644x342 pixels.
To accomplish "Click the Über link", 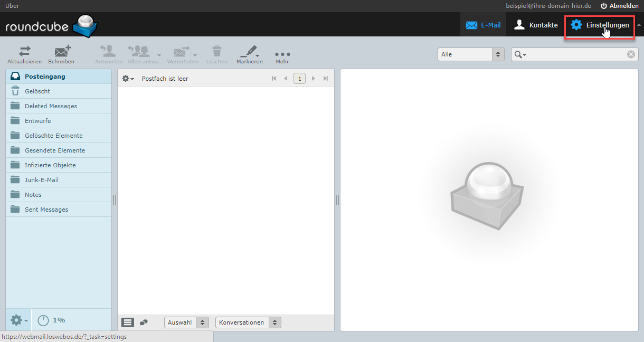I will pos(12,6).
